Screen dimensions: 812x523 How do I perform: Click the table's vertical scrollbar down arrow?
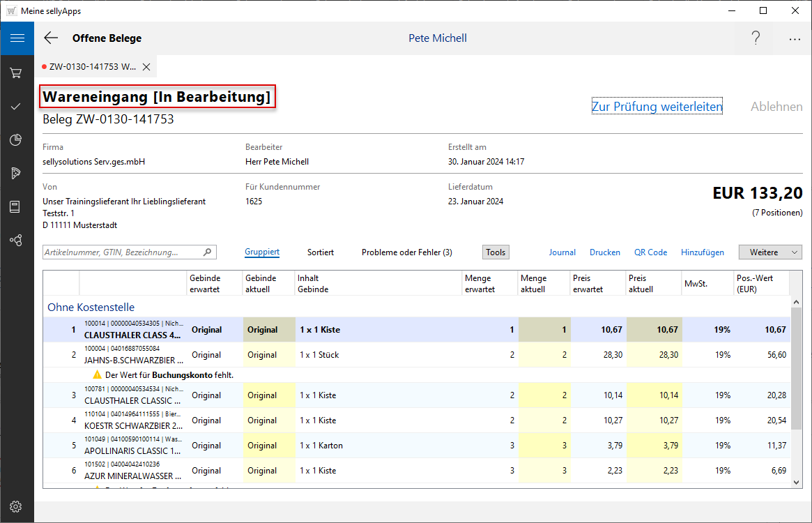coord(796,482)
